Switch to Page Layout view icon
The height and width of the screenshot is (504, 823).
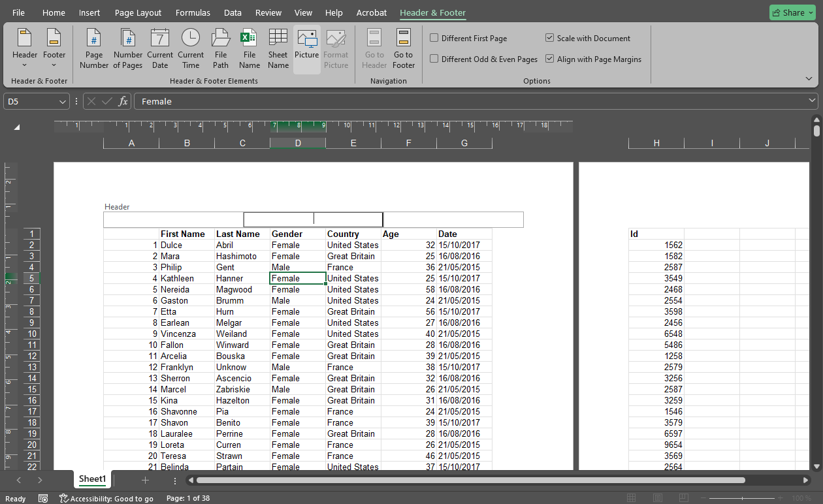coord(658,498)
